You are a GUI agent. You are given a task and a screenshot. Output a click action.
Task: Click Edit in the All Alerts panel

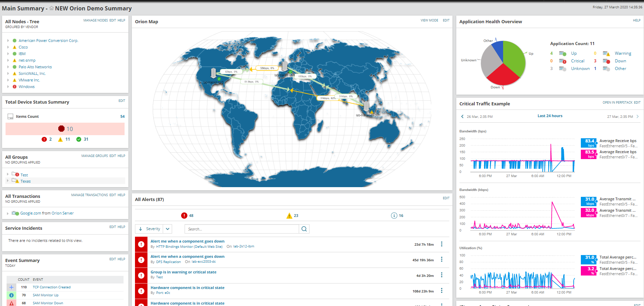tap(446, 198)
